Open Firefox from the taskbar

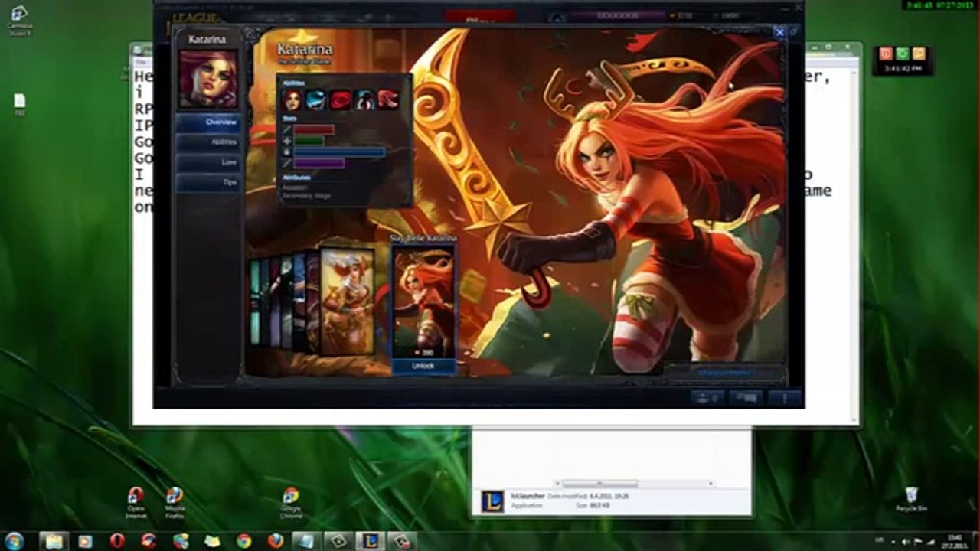coord(275,541)
